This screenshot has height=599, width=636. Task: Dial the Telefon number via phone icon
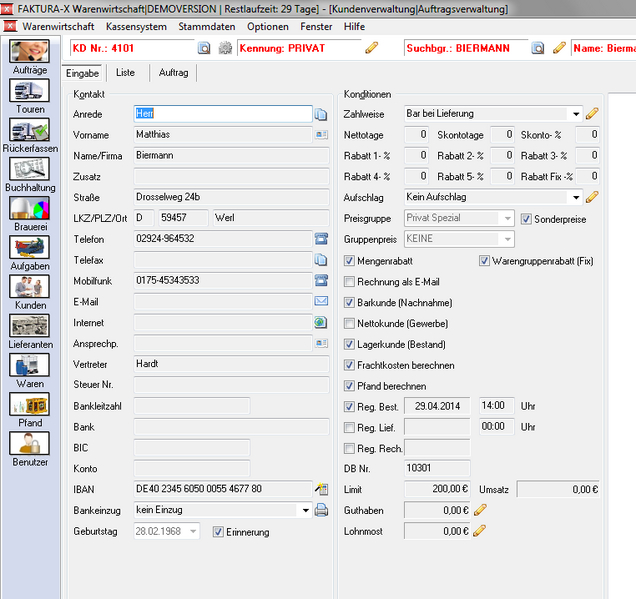pos(322,238)
